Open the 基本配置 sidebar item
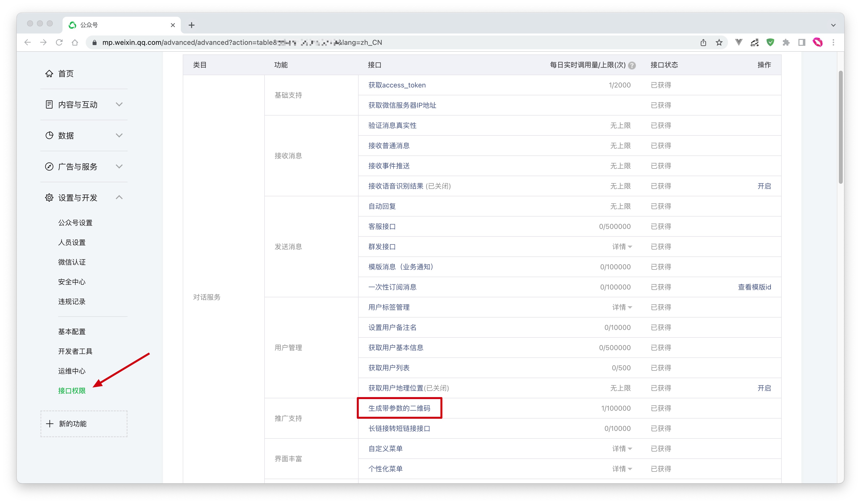861x504 pixels. [72, 332]
